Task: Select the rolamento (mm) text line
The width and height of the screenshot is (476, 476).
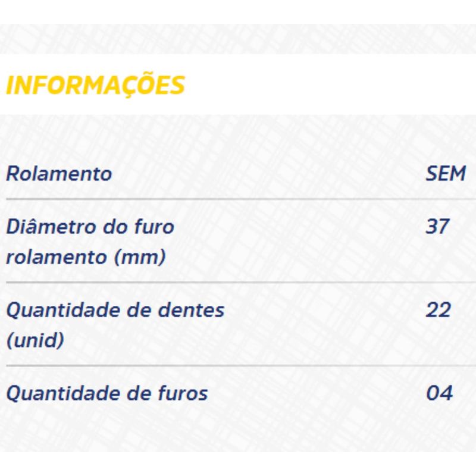Action: click(x=86, y=257)
